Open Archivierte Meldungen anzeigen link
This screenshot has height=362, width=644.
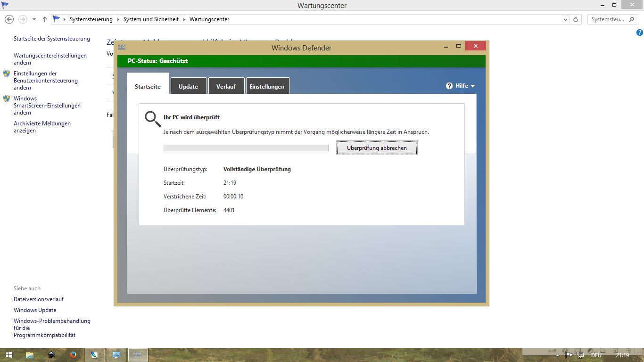pos(42,127)
